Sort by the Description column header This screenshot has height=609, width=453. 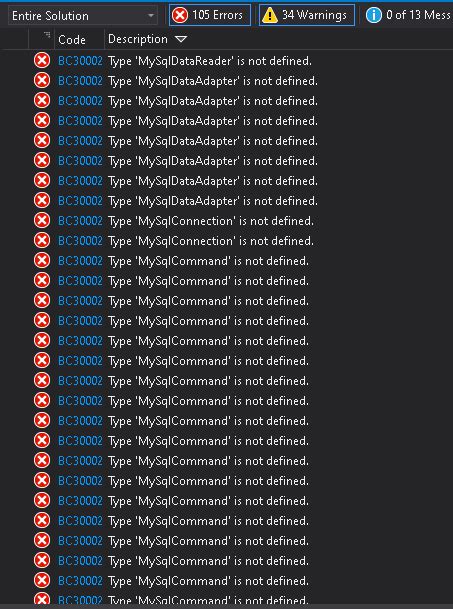pos(138,39)
